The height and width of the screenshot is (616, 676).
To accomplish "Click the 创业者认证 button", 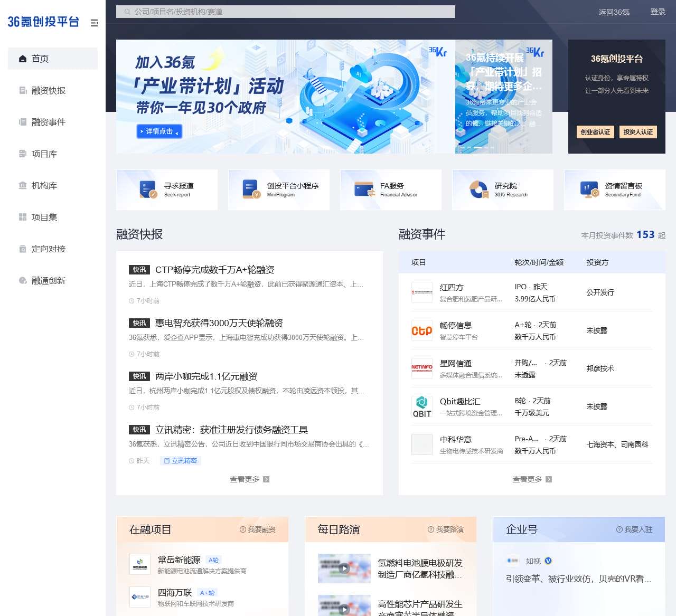I will tap(595, 132).
